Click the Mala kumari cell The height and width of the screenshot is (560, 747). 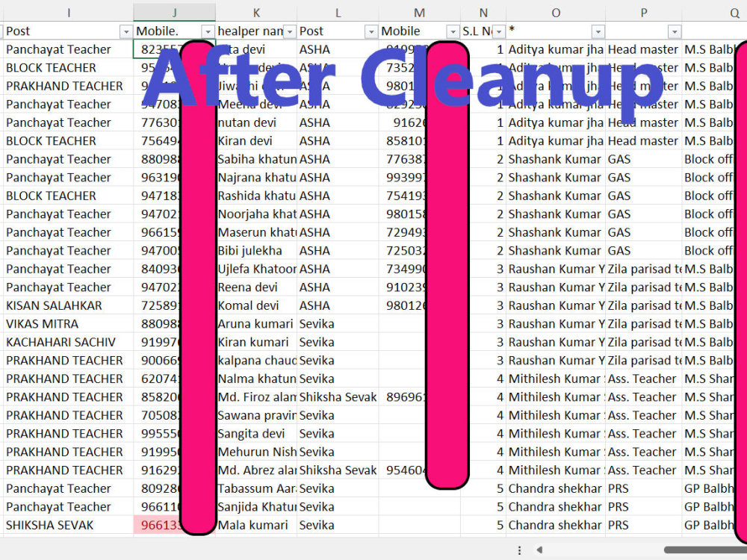(x=256, y=525)
